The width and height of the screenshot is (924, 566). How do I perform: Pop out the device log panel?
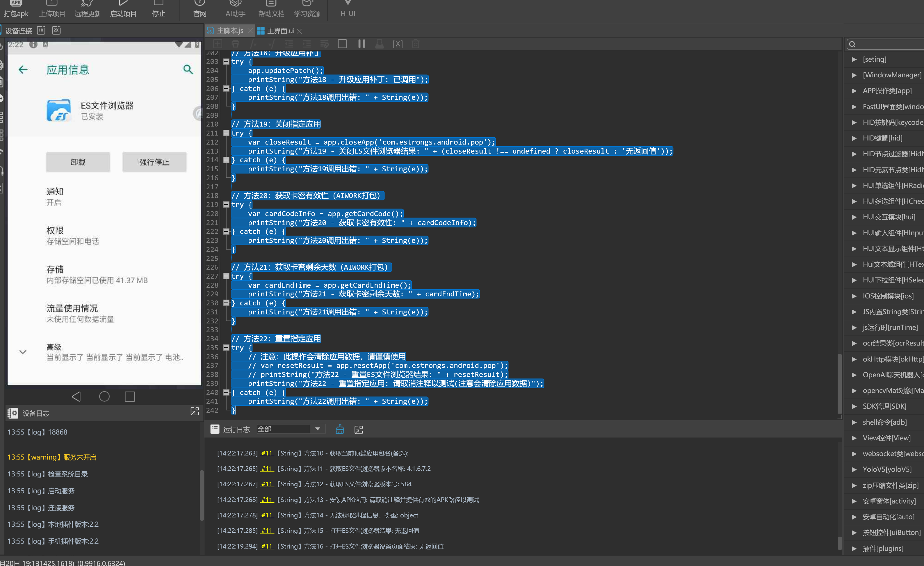[x=195, y=412]
